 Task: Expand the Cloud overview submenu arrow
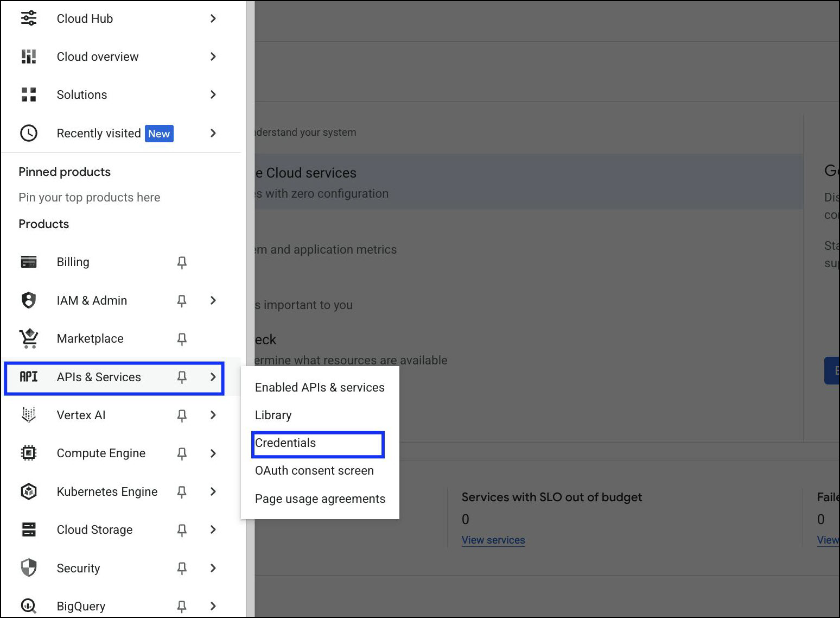(x=213, y=56)
